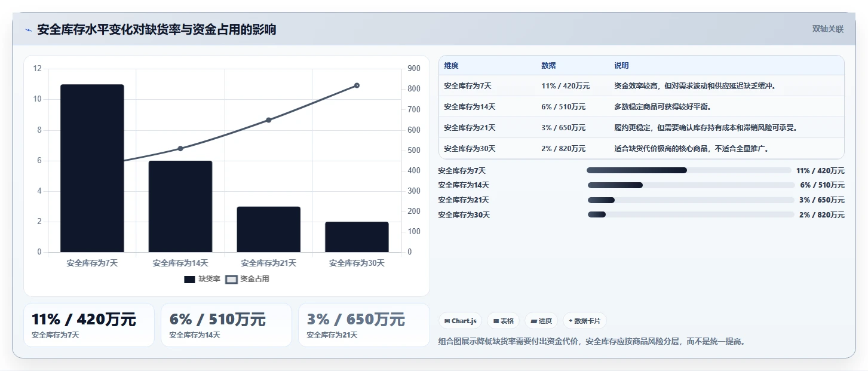Click the 安全库存为7天 label beside the progress bar
Viewport: 868px width, 371px height.
pos(462,171)
